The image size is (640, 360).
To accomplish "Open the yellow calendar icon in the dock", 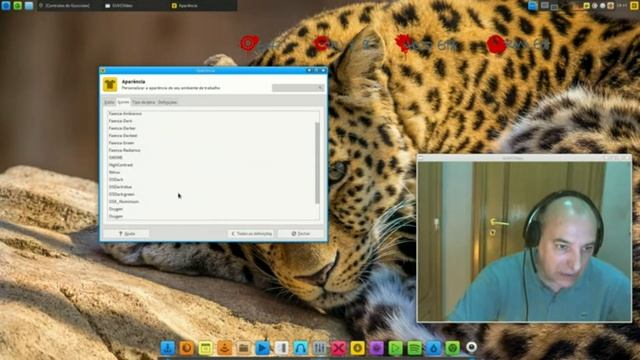I will coord(206,348).
